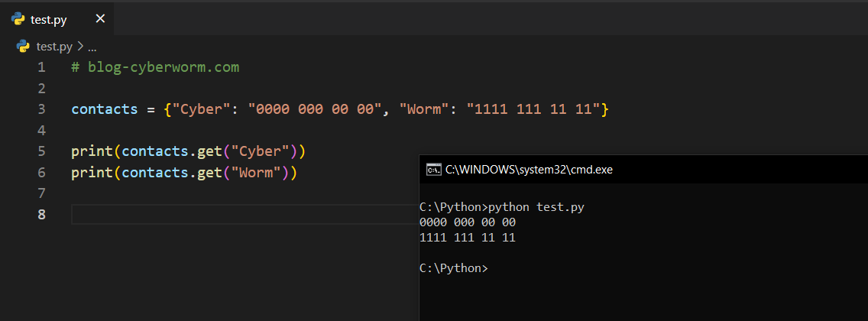Viewport: 868px width, 321px height.
Task: Place cursor on empty line 8
Action: (229, 215)
